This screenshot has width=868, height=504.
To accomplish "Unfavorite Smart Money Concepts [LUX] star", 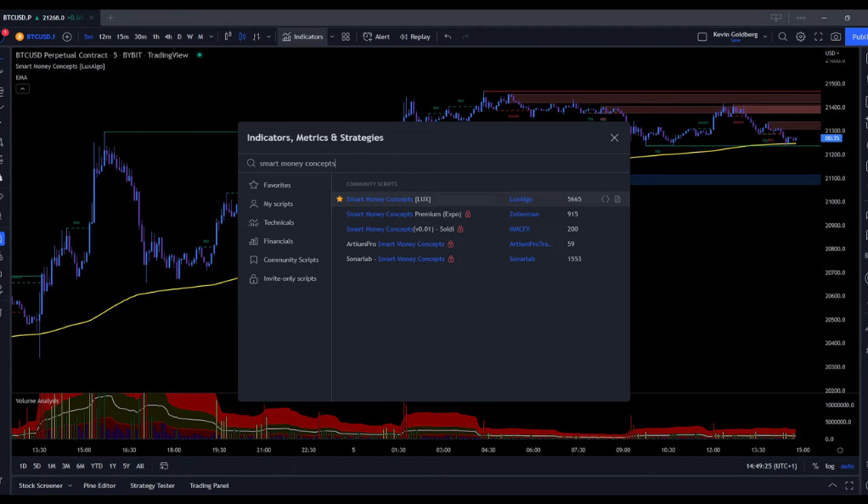I will (x=340, y=199).
